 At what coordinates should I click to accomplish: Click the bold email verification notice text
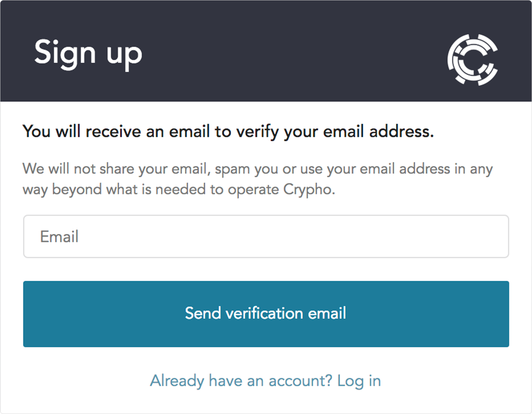[228, 132]
